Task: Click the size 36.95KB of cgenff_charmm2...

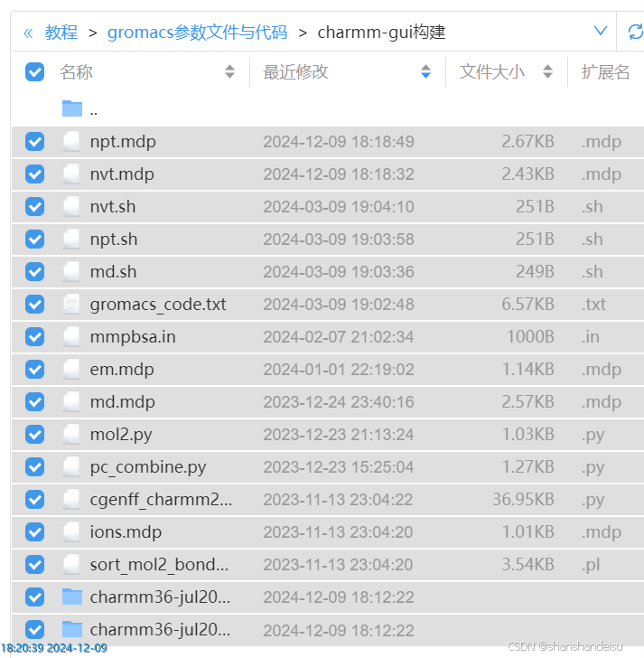Action: [x=523, y=499]
